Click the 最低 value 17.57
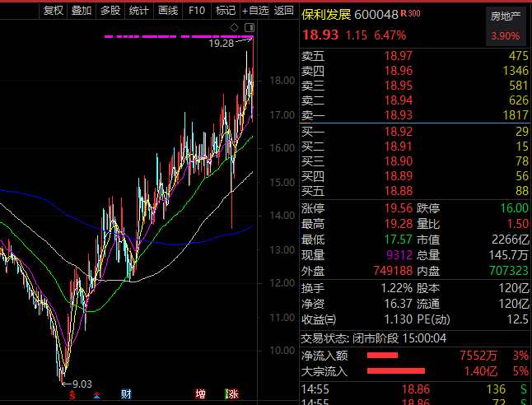The height and width of the screenshot is (405, 532). click(x=399, y=240)
